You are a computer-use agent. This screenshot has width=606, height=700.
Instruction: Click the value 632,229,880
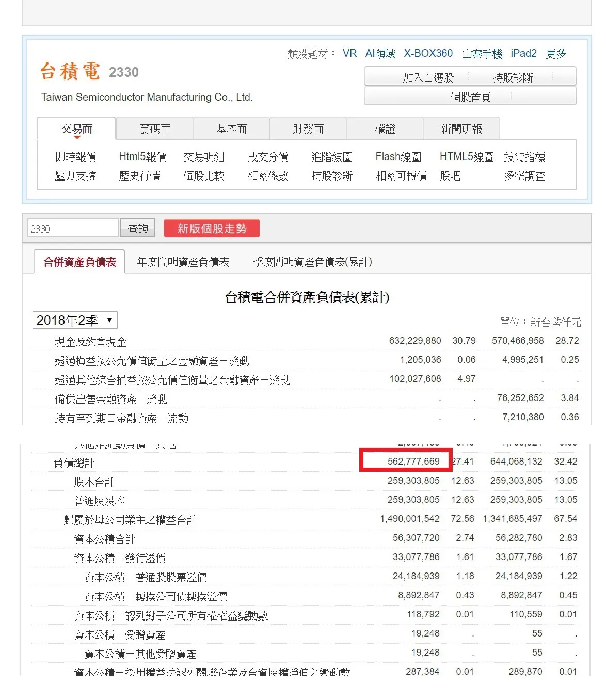pyautogui.click(x=415, y=341)
